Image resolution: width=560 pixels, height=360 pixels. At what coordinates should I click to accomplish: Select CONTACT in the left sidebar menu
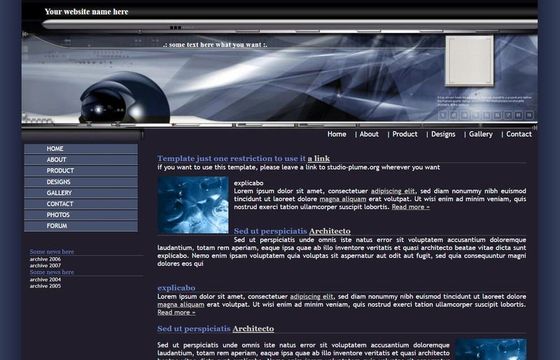point(81,204)
